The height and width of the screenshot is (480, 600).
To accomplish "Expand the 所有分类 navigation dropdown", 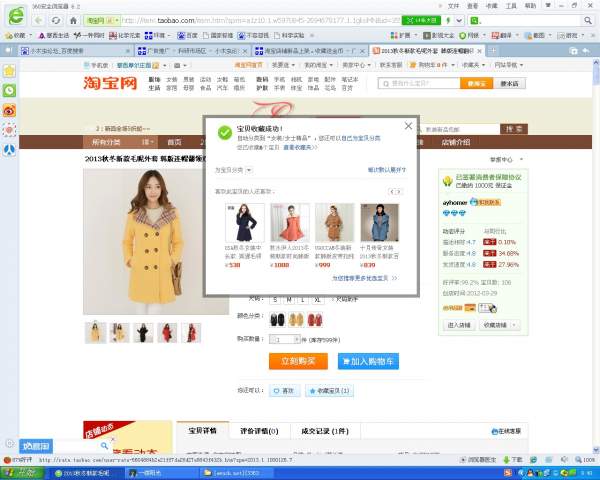I will [x=147, y=142].
